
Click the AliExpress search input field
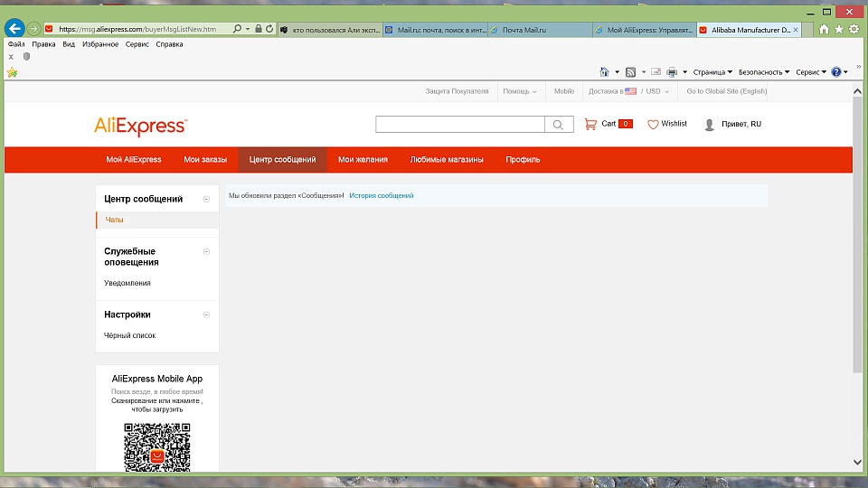point(460,125)
